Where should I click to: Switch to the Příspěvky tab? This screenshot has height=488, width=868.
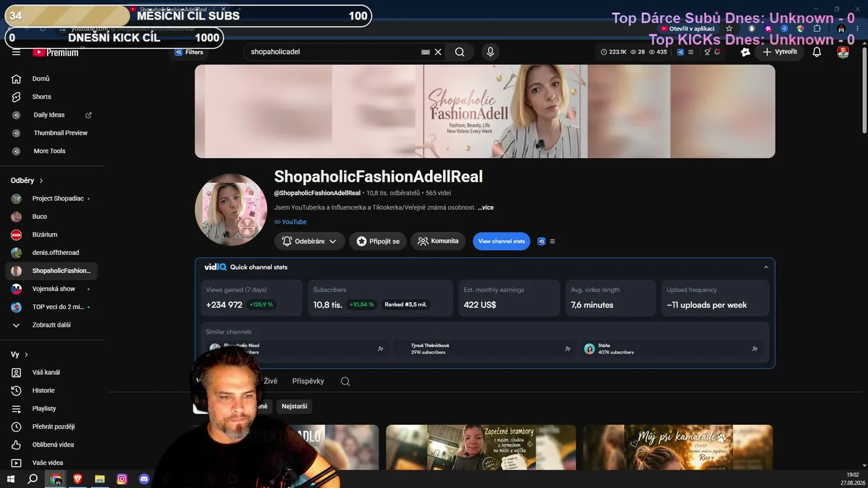(308, 382)
